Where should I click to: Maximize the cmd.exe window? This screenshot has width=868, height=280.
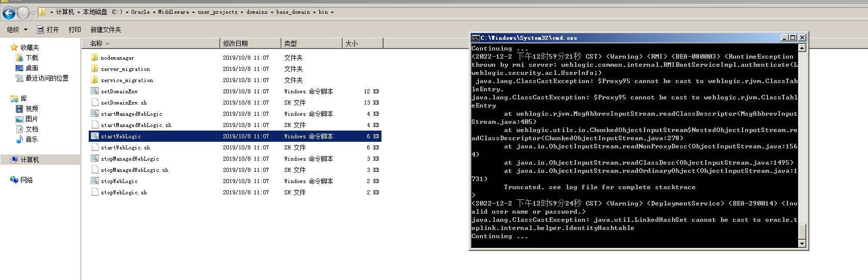(793, 38)
